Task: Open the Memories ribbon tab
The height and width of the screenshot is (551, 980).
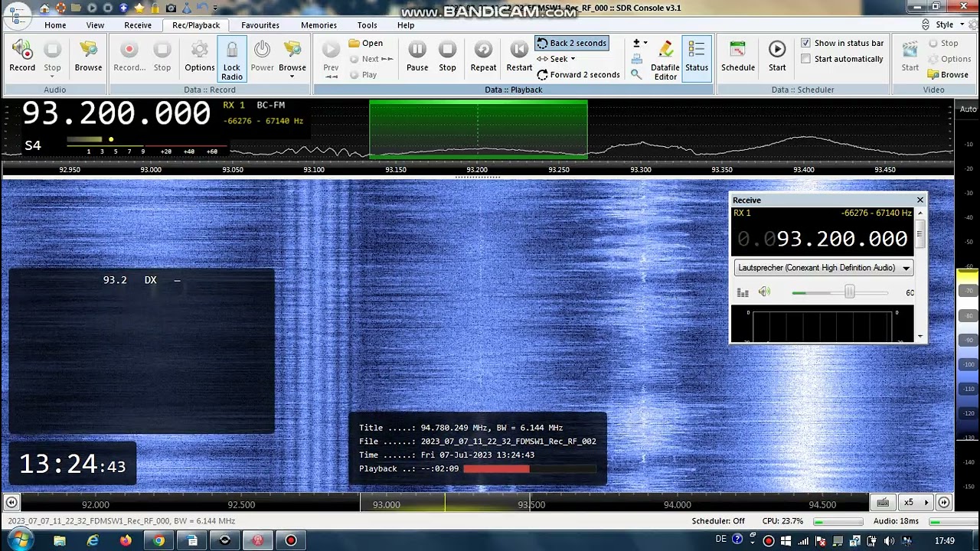Action: click(x=318, y=25)
